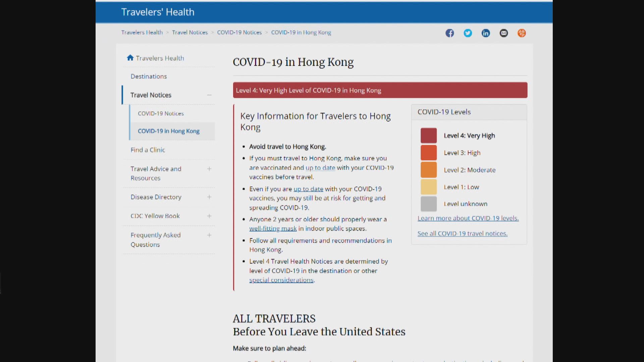Open See all COVID-19 travel notices link
644x362 pixels.
point(462,234)
